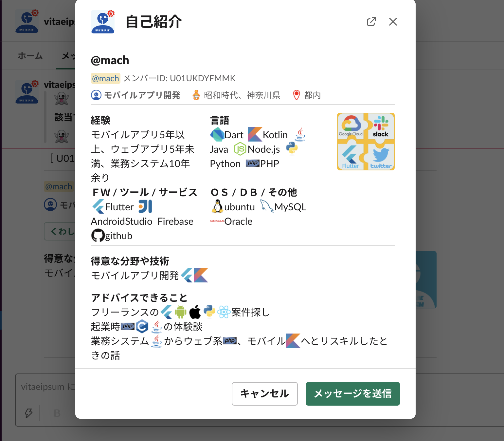Click the React icon in アドバイスできること
Screen dimensions: 504x441
coord(224,312)
